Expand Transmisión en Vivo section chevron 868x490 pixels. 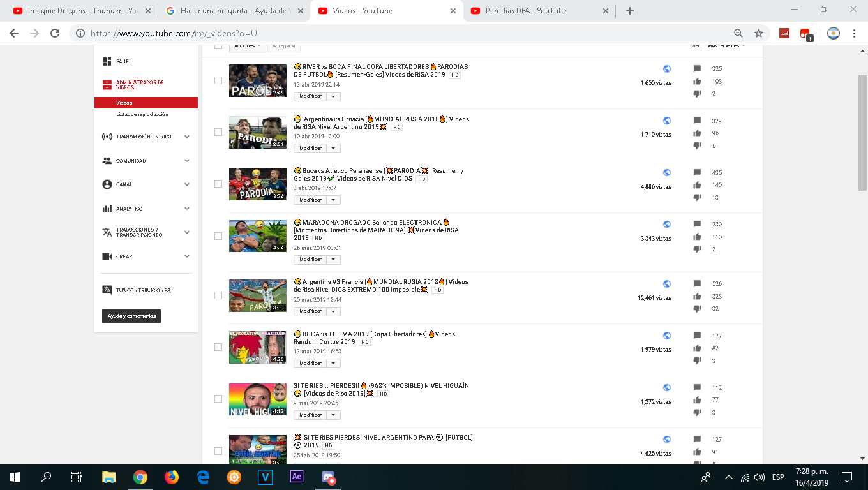click(x=187, y=137)
